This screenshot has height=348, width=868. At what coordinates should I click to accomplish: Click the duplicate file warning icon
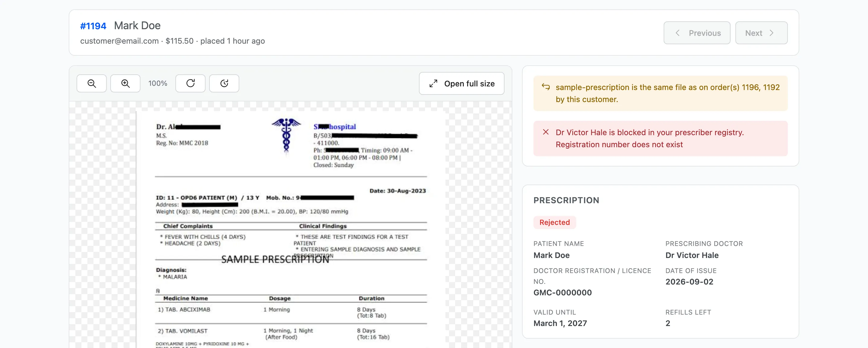546,87
